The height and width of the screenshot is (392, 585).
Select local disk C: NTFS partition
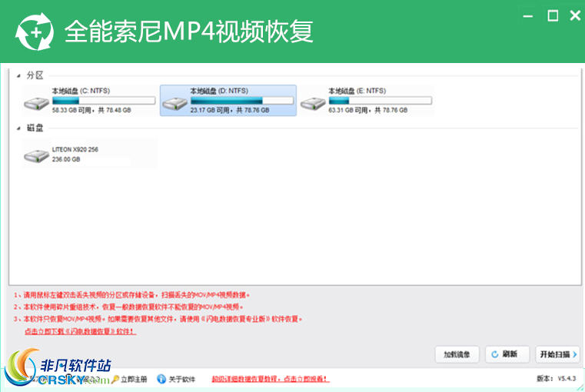tap(90, 101)
